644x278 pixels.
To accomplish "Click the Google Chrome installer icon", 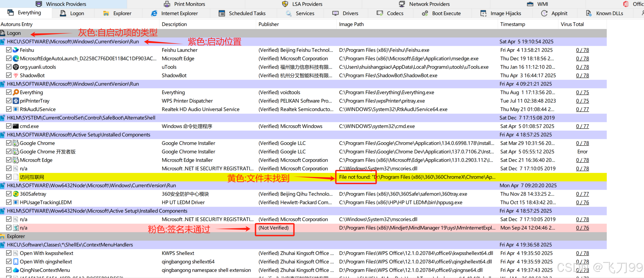I will (16, 143).
